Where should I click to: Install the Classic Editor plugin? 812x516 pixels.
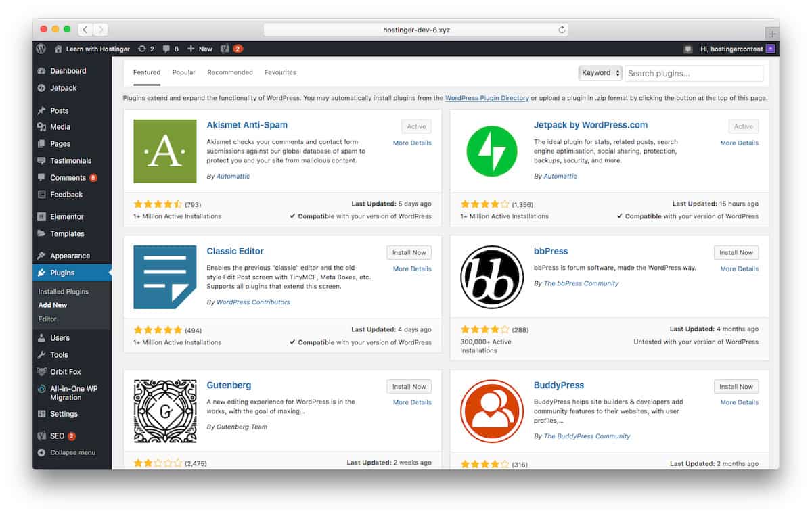[409, 252]
